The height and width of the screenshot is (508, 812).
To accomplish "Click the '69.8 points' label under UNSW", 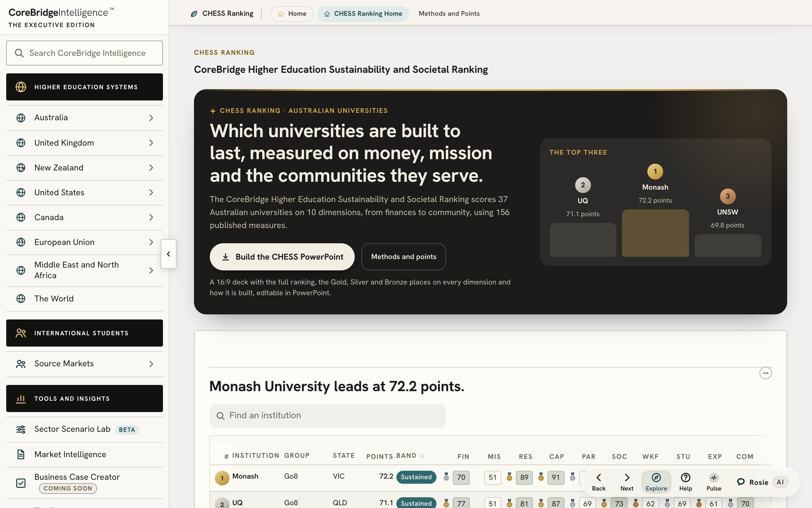I will click(727, 225).
